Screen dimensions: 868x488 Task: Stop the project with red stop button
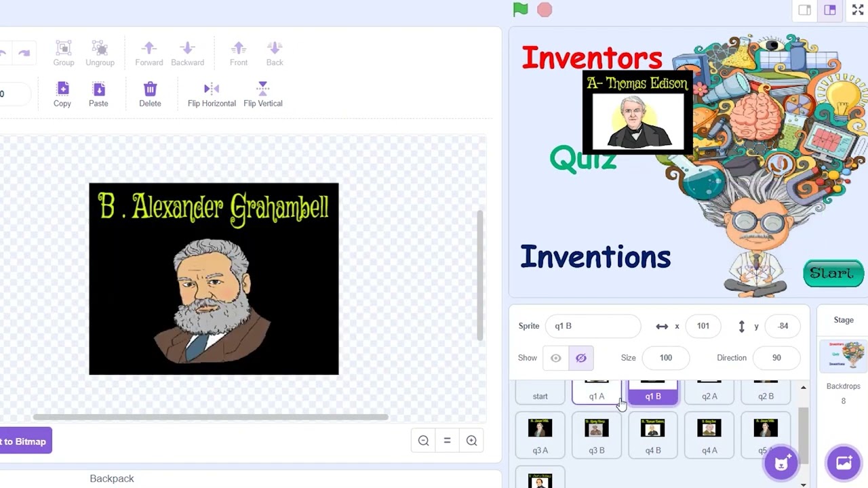point(545,9)
